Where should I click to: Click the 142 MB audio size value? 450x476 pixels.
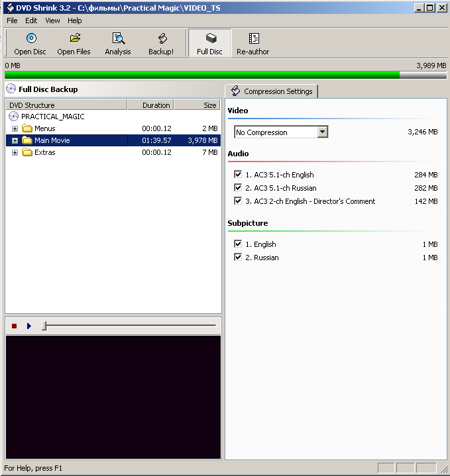(x=426, y=201)
